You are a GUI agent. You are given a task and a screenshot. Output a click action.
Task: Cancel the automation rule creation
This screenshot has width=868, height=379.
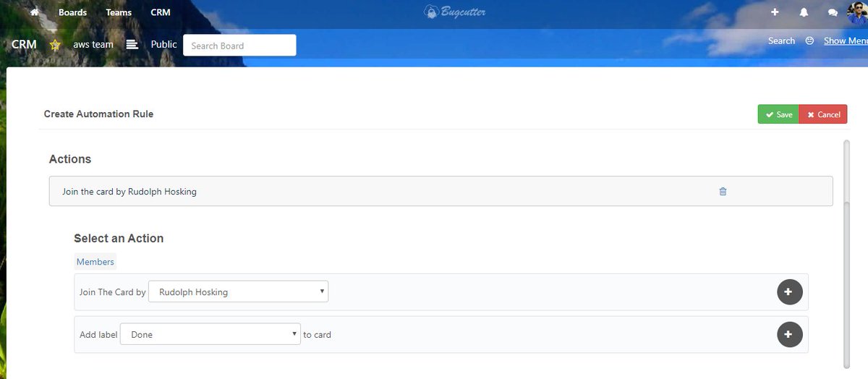[x=823, y=114]
